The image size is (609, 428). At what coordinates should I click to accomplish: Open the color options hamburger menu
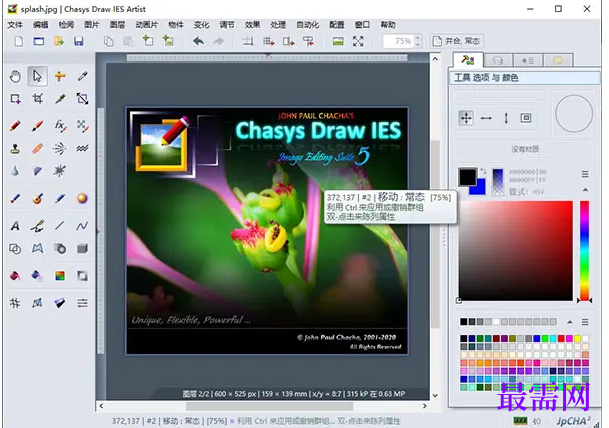coord(585,174)
